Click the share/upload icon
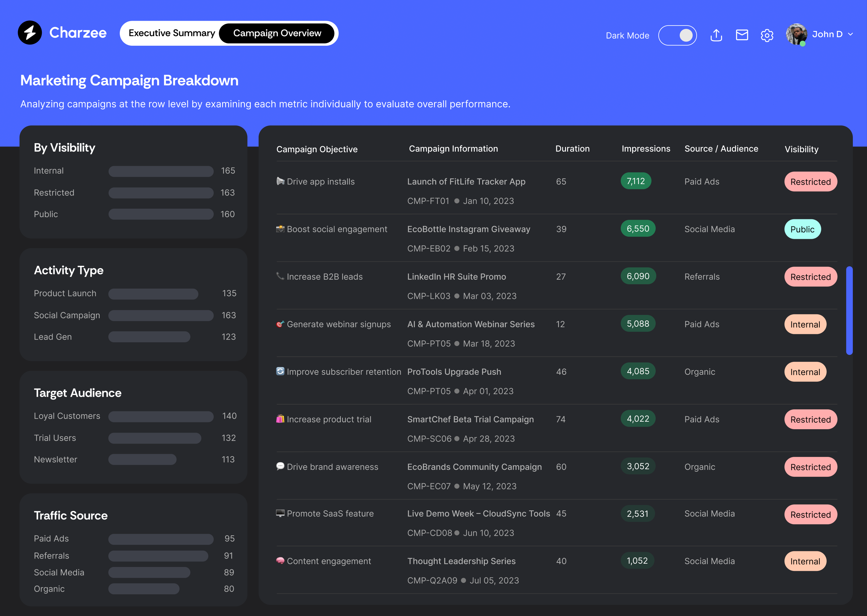 (716, 35)
